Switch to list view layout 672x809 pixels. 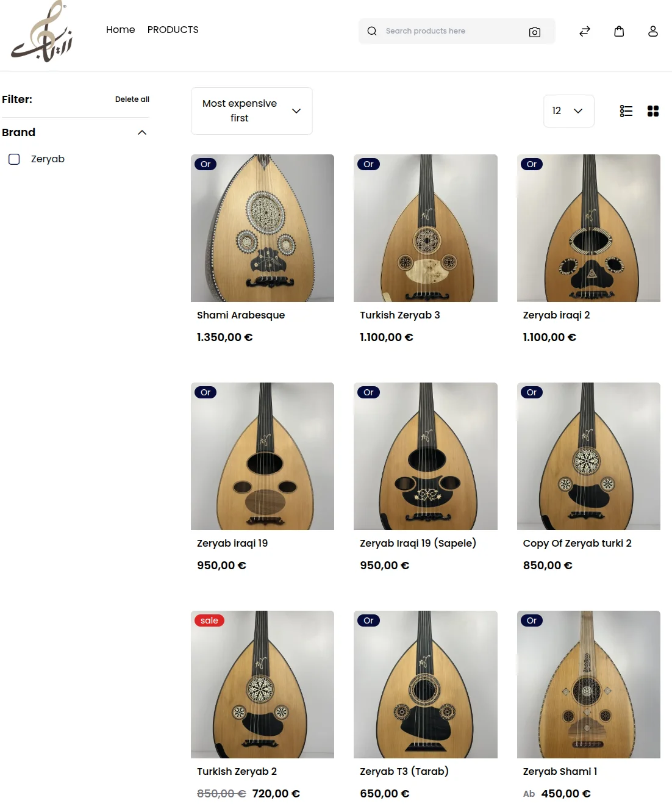click(626, 111)
